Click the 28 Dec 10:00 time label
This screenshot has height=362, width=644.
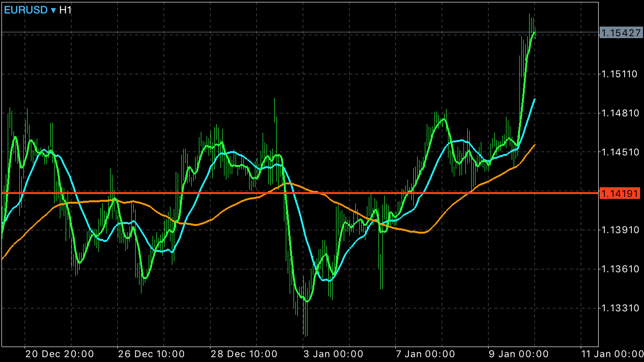(243, 354)
